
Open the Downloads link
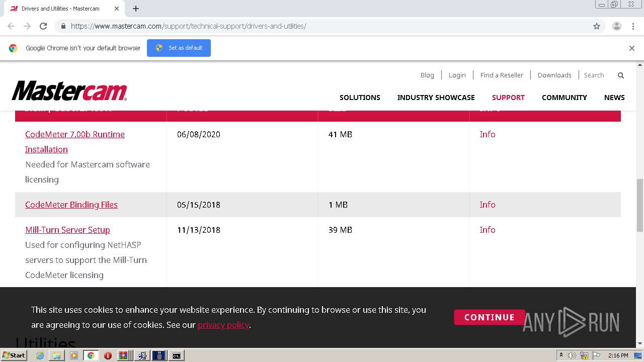tap(554, 75)
